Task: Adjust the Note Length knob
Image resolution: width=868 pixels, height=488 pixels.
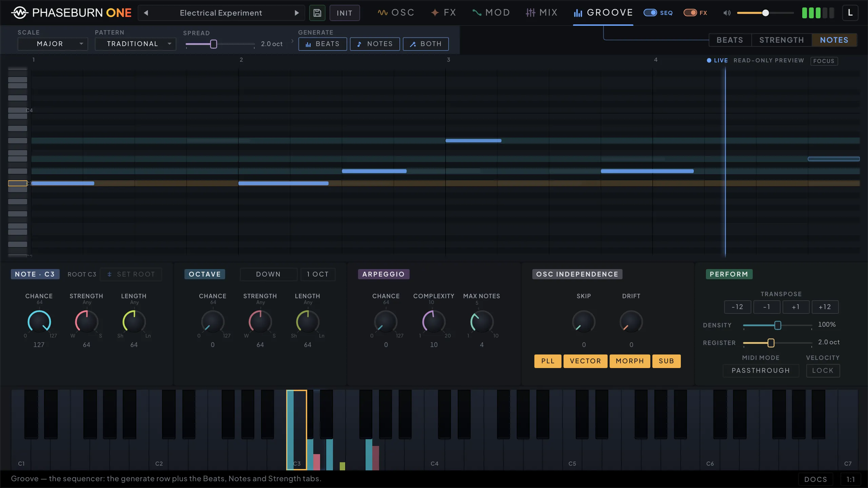Action: pos(134,321)
